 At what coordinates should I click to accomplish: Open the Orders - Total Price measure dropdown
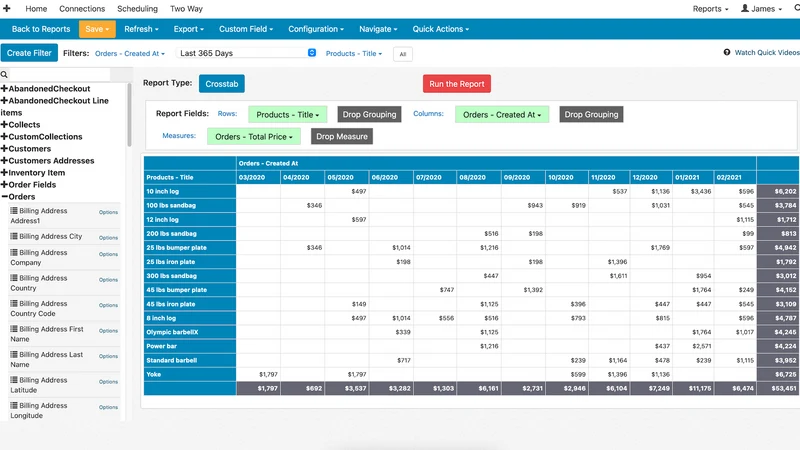coord(254,137)
